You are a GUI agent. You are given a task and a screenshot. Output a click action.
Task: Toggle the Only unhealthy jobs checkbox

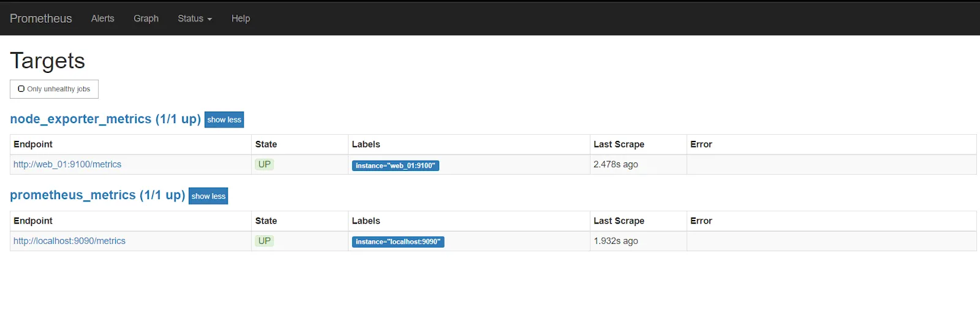(21, 89)
